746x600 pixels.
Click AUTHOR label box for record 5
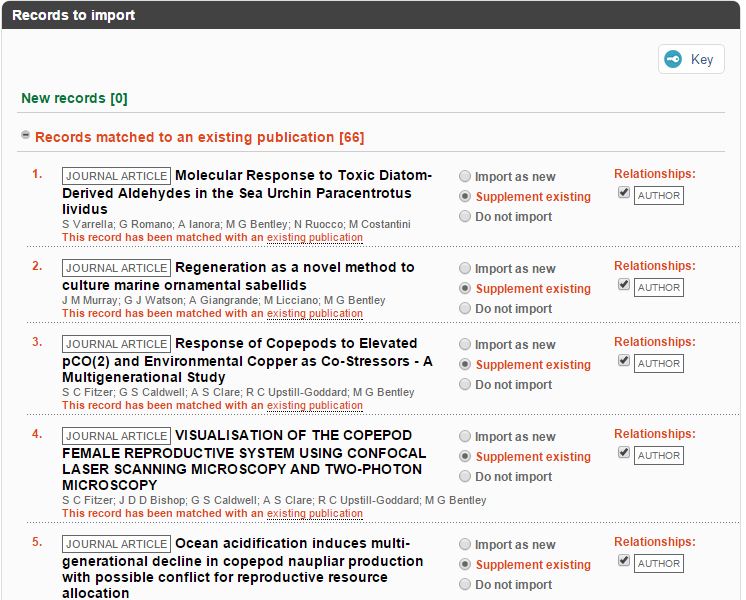(659, 563)
